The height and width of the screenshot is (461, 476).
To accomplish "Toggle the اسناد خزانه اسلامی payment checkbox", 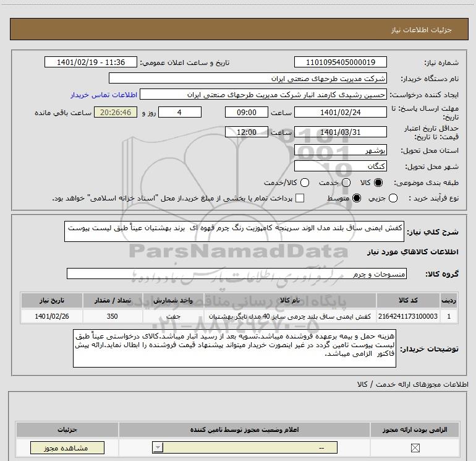I will click(x=300, y=198).
